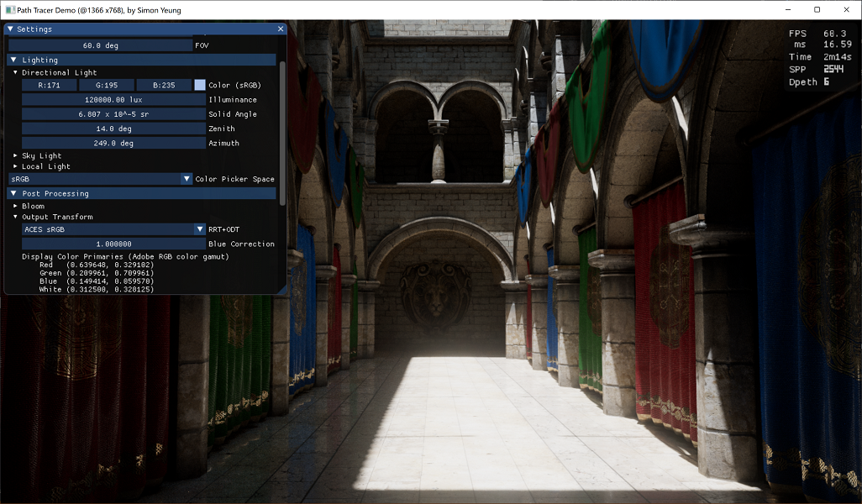Open the directional light color swatch picker
The height and width of the screenshot is (504, 862).
(x=200, y=85)
